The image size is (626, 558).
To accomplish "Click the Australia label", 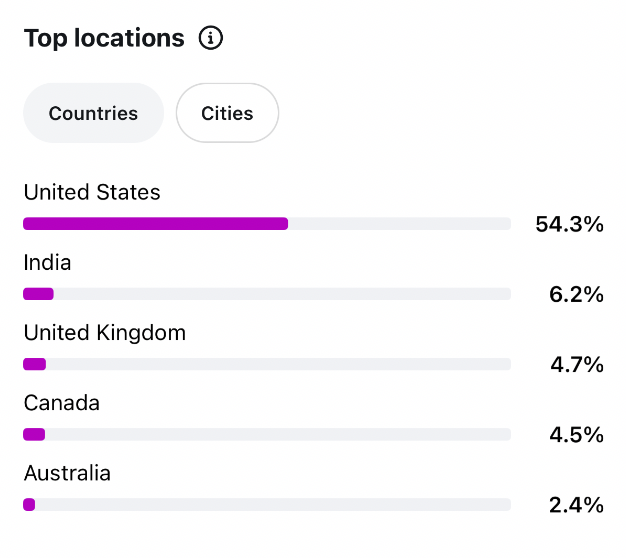I will [x=67, y=473].
